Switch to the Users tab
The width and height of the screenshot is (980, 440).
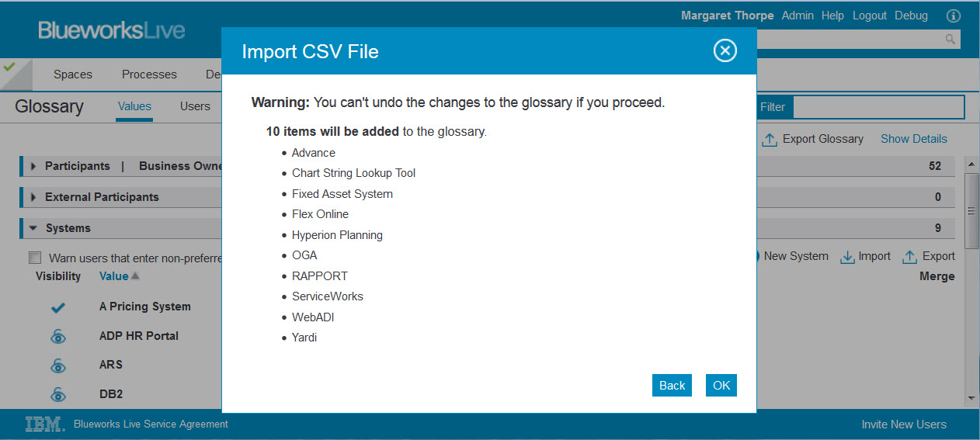[195, 106]
